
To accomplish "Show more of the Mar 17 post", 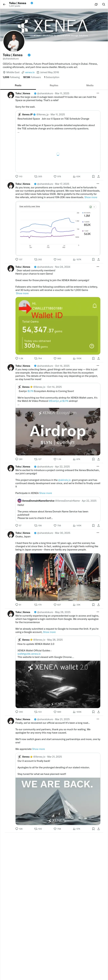I will [91, 197].
